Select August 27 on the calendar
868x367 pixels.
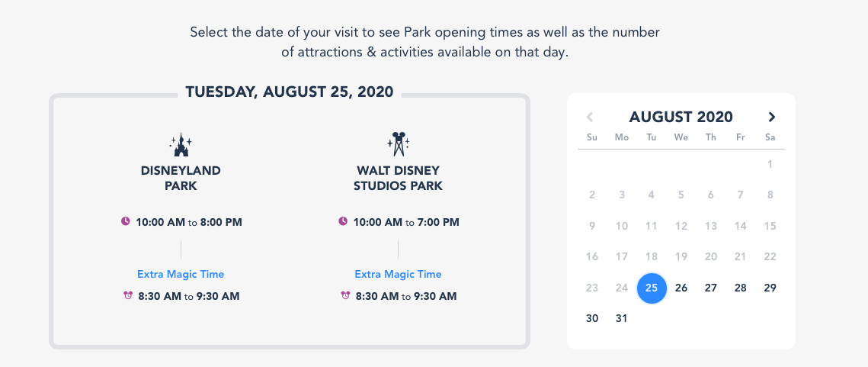click(x=711, y=288)
